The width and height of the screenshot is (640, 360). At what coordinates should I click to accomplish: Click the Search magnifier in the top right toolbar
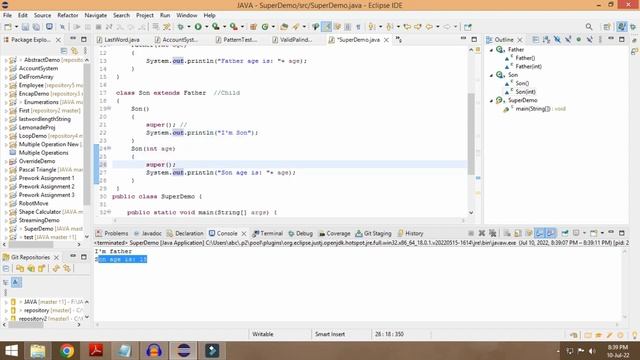589,27
